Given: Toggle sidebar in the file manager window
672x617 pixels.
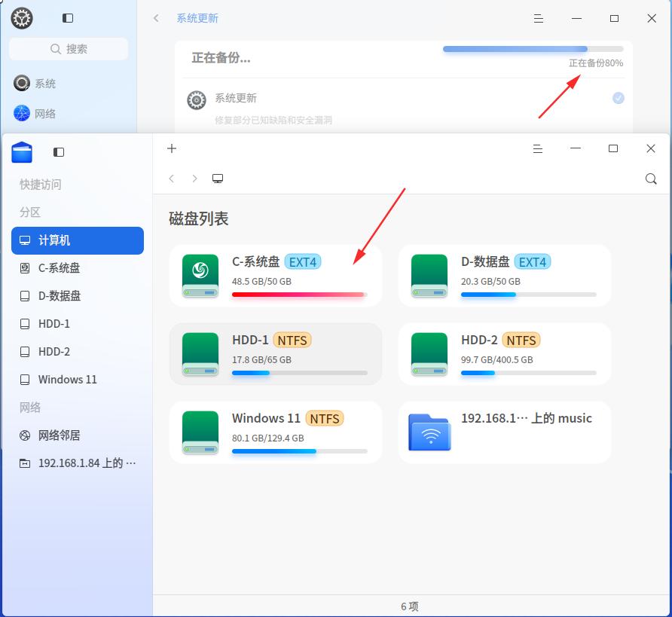Looking at the screenshot, I should (59, 152).
